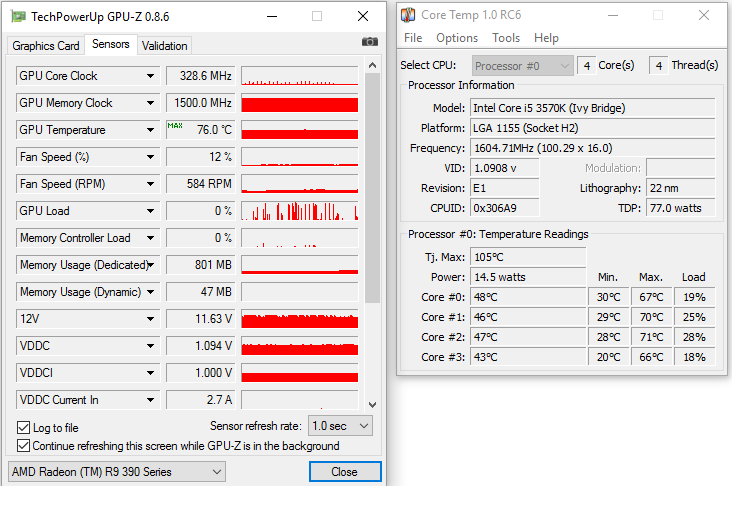This screenshot has height=508, width=741.
Task: Click the GPU Memory Clock 1500.0 MHz value
Action: (200, 103)
